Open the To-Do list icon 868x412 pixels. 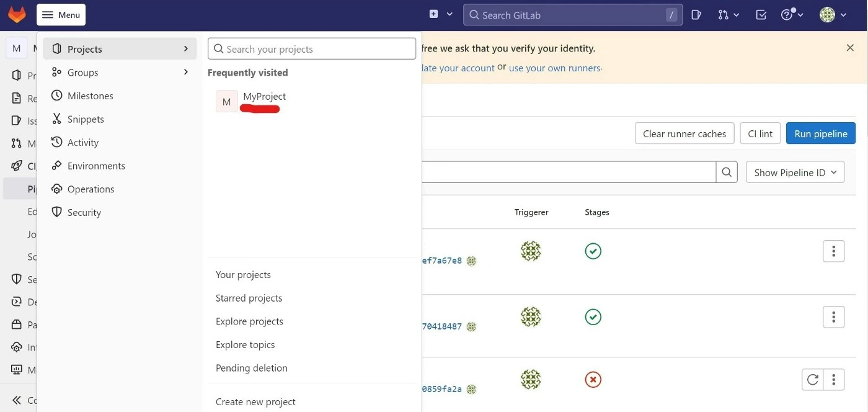coord(761,15)
